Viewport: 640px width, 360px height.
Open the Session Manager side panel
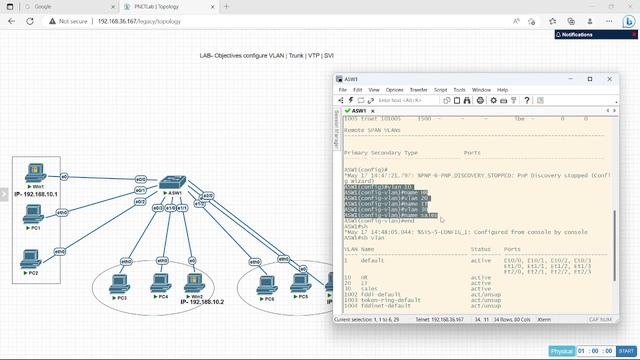337,130
